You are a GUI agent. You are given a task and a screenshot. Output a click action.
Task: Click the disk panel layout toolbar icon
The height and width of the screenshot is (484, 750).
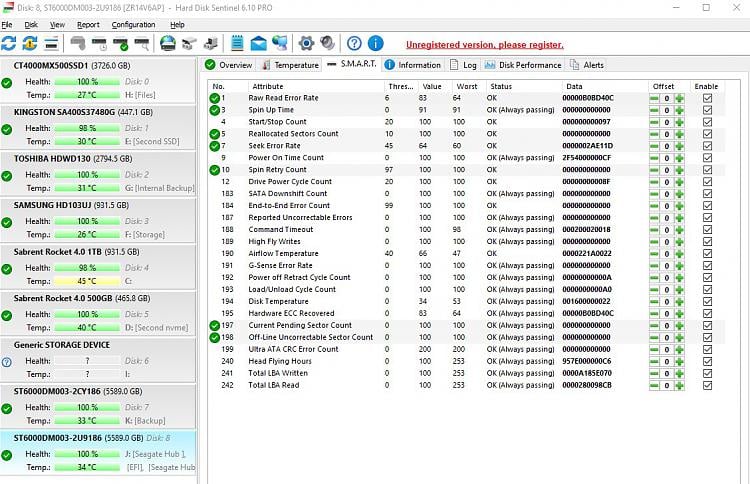pyautogui.click(x=51, y=44)
